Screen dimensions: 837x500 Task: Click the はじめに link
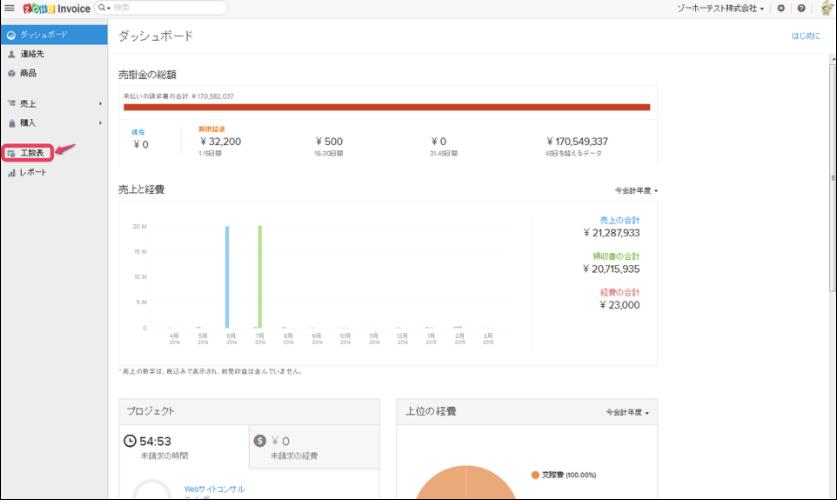[806, 36]
